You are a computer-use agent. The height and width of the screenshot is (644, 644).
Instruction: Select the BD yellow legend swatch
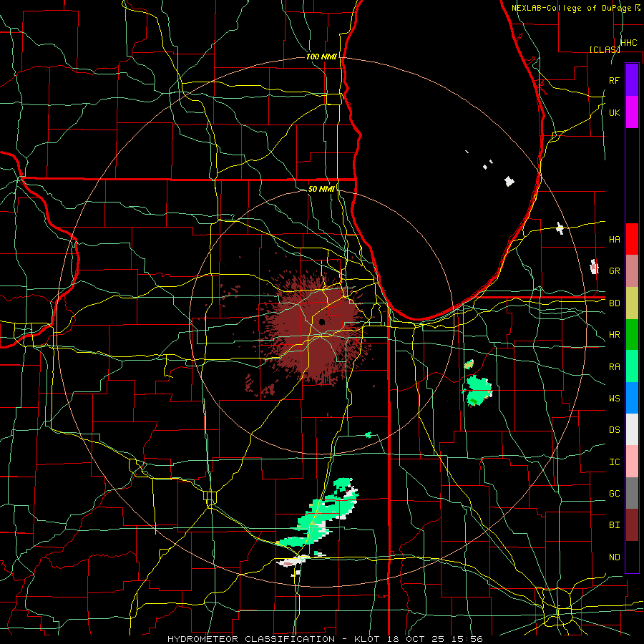pyautogui.click(x=632, y=303)
